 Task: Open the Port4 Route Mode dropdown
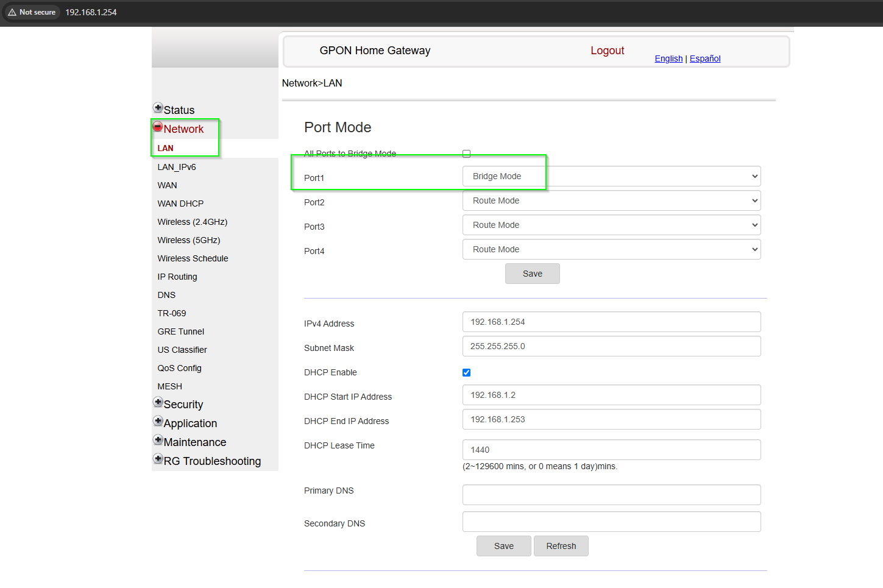tap(611, 249)
